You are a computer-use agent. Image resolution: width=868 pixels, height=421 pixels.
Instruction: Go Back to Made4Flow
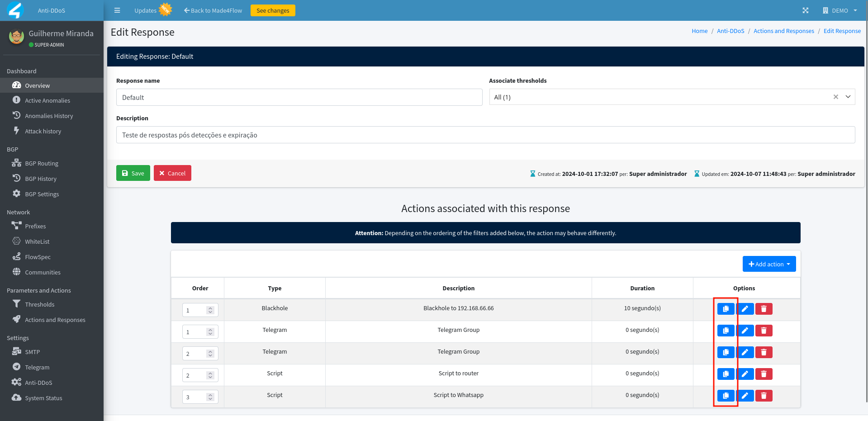click(x=213, y=10)
